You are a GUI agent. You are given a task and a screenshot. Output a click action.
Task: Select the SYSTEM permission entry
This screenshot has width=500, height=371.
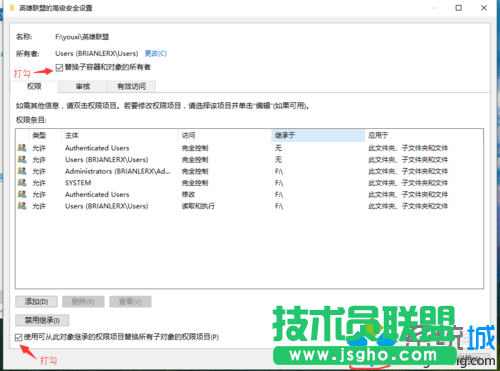(249, 183)
